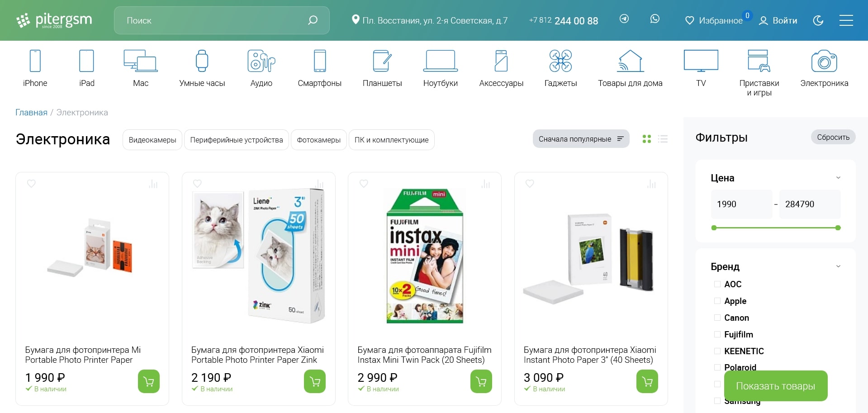Toggle dark mode moon icon
This screenshot has width=868, height=413.
(818, 20)
